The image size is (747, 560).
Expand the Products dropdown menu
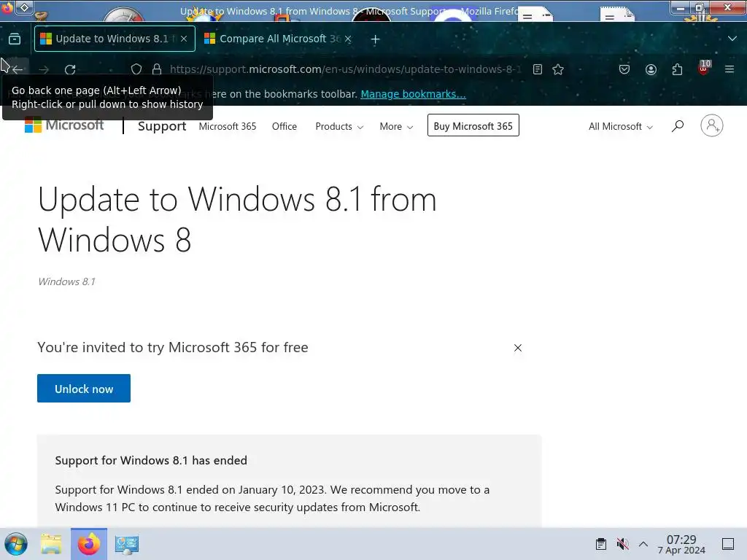pyautogui.click(x=339, y=127)
